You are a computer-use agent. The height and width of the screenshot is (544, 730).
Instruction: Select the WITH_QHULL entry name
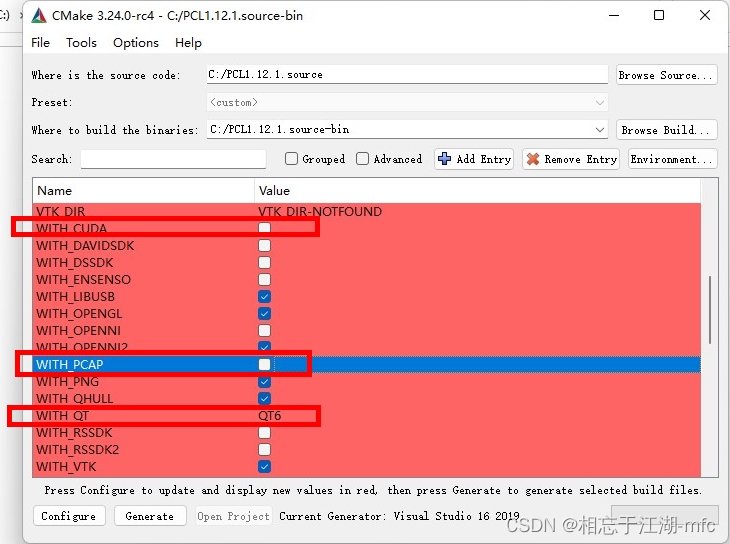[74, 399]
